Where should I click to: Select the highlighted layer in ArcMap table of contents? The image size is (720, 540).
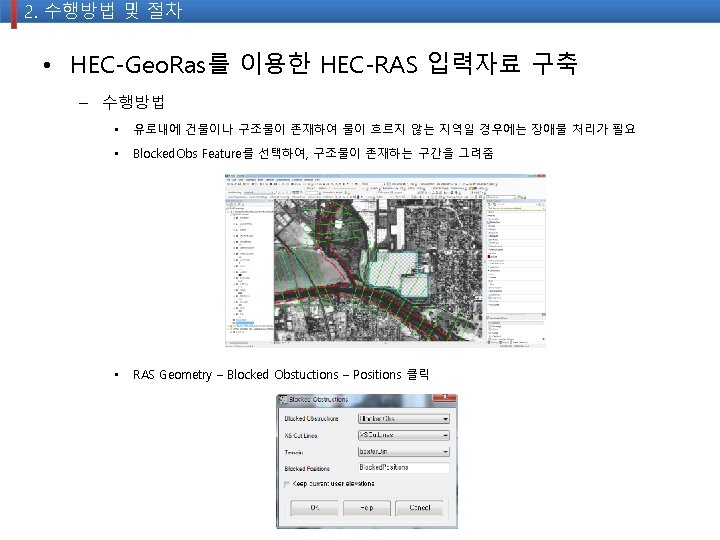pos(245,323)
